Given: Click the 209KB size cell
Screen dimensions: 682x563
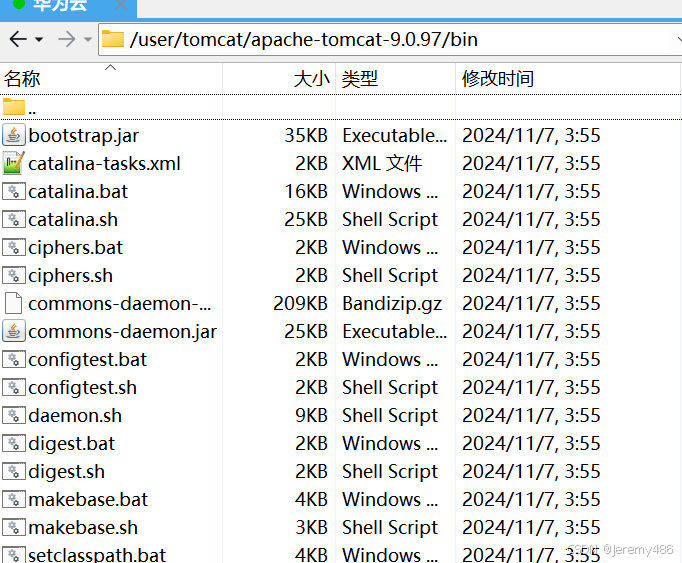Looking at the screenshot, I should point(300,303).
